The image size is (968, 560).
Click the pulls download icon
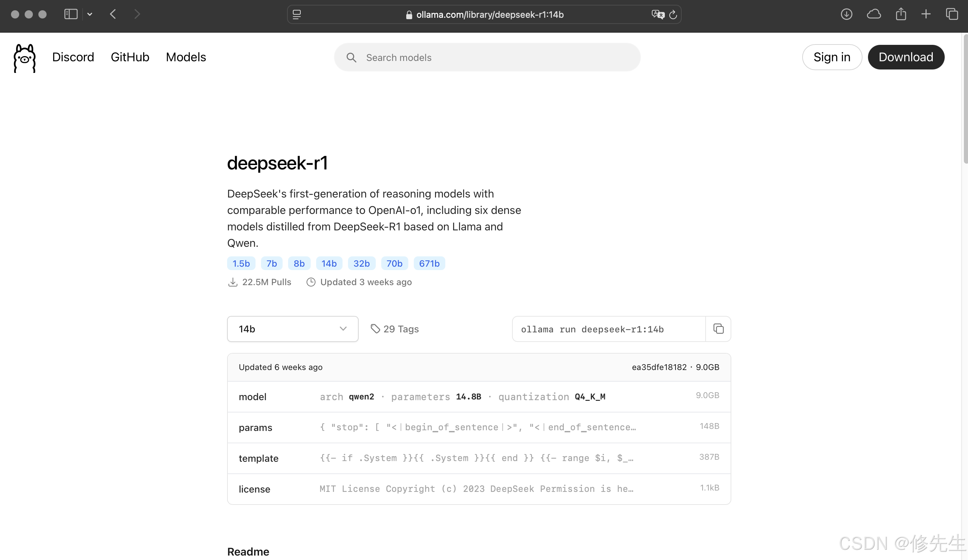pyautogui.click(x=233, y=282)
